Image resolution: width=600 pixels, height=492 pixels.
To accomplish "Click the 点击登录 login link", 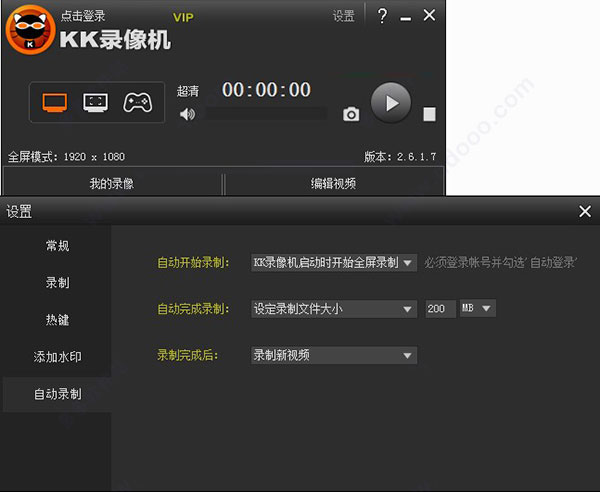I will pos(83,16).
